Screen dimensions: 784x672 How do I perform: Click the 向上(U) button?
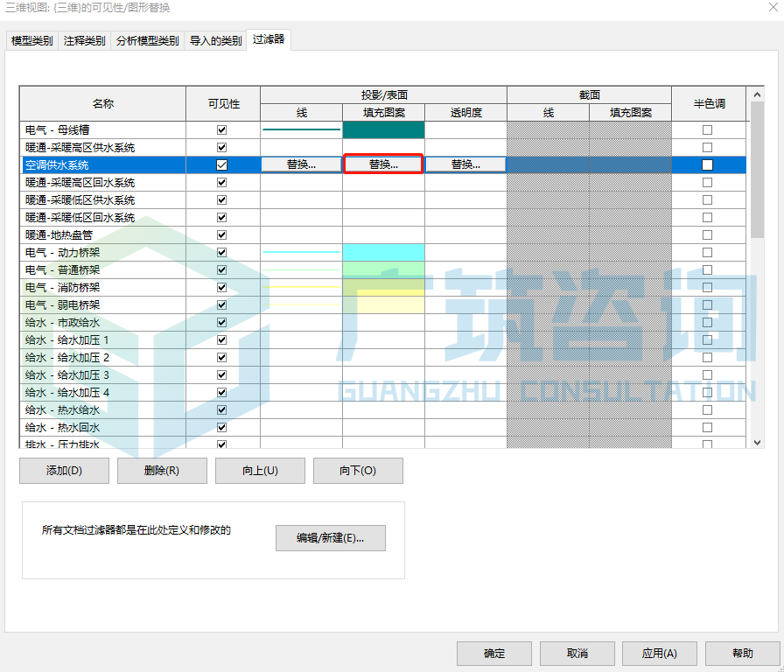[x=260, y=471]
